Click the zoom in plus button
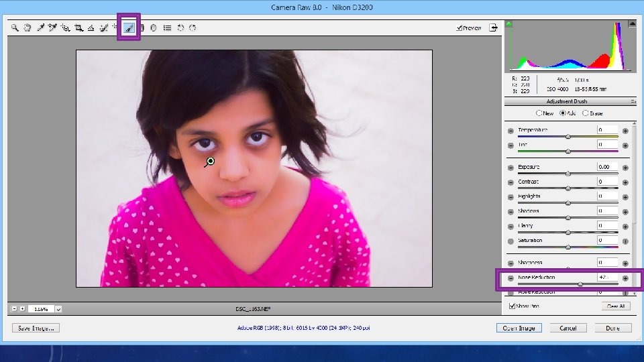This screenshot has height=362, width=644. [x=22, y=308]
